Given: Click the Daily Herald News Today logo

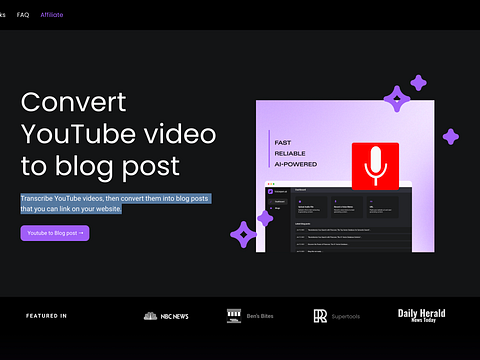Looking at the screenshot, I should 421,315.
